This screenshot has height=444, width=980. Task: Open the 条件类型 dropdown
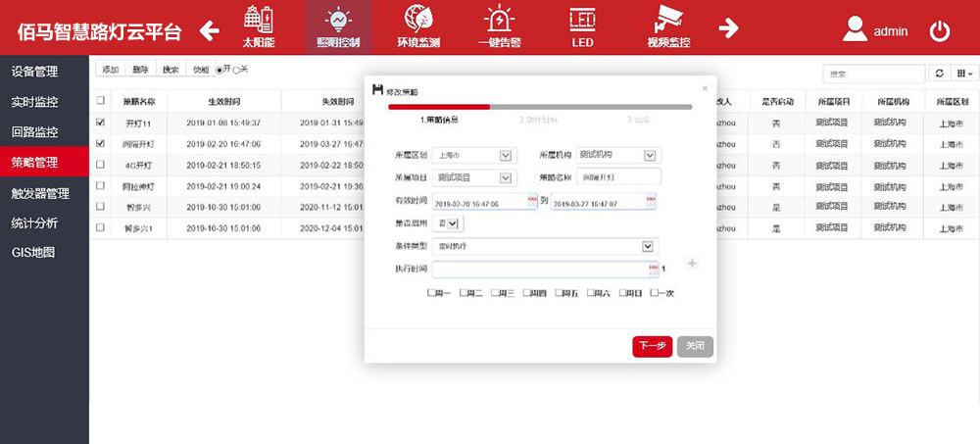(x=546, y=246)
